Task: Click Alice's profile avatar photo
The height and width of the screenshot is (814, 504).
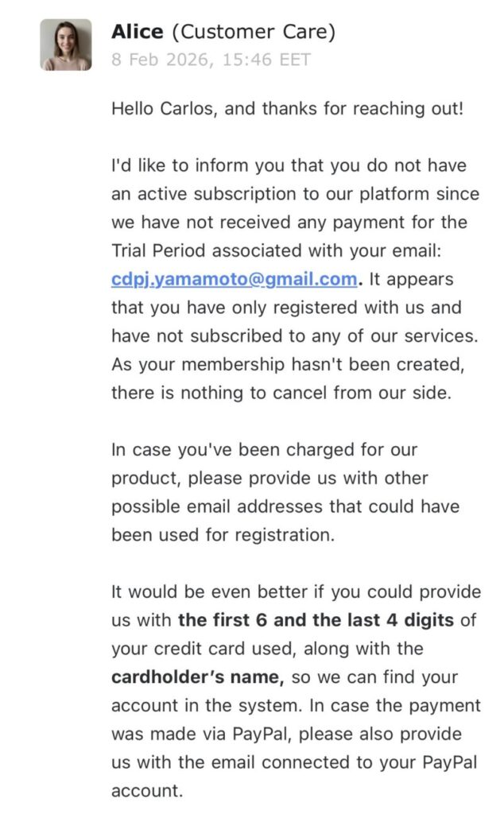Action: pyautogui.click(x=66, y=45)
